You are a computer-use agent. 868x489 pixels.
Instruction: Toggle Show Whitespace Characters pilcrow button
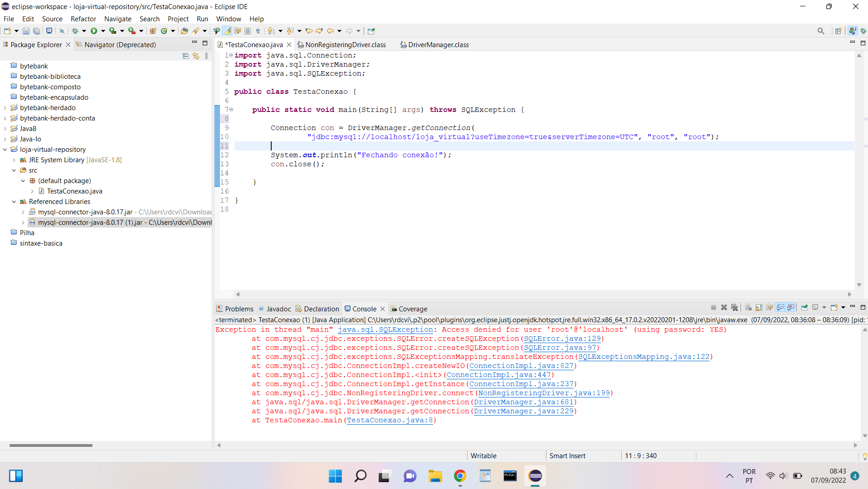pyautogui.click(x=258, y=31)
